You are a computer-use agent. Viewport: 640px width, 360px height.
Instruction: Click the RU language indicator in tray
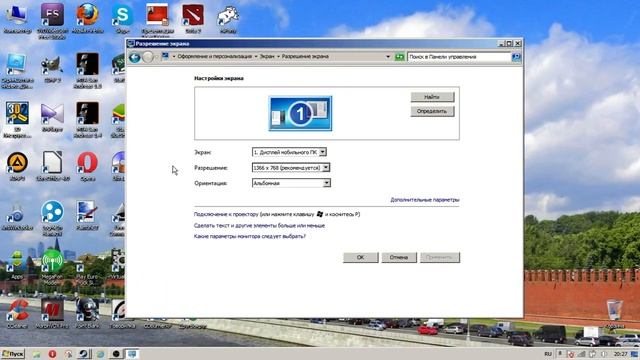tap(548, 354)
